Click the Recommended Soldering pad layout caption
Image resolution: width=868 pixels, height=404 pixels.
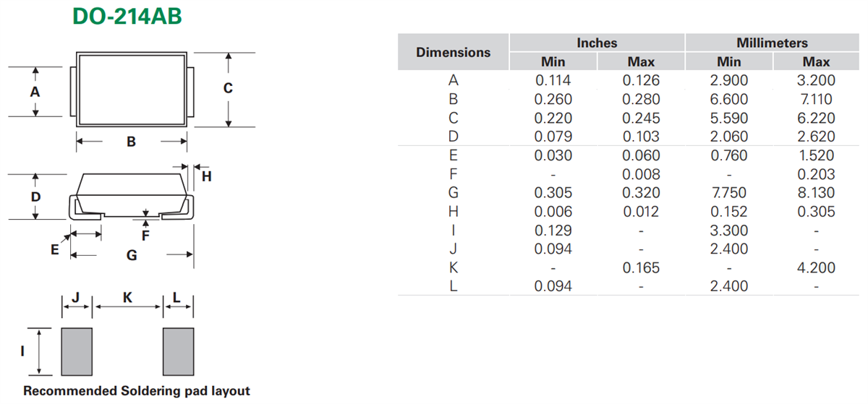coord(137,391)
